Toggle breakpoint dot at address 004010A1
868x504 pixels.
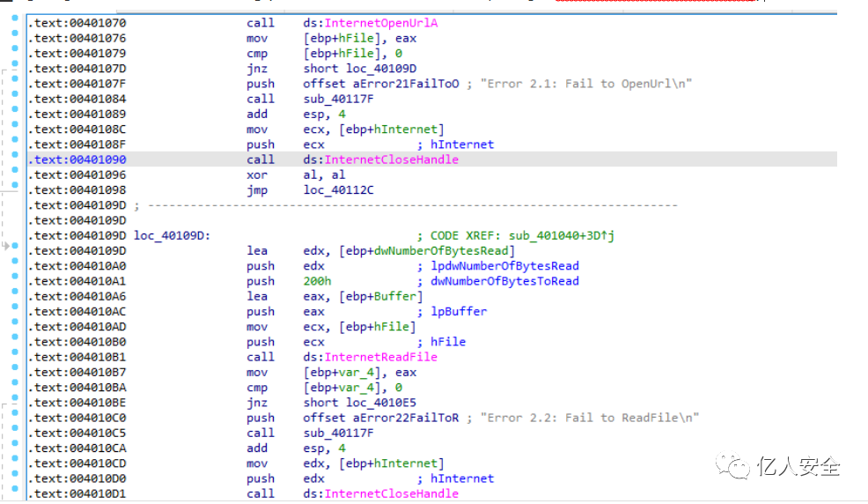[15, 276]
